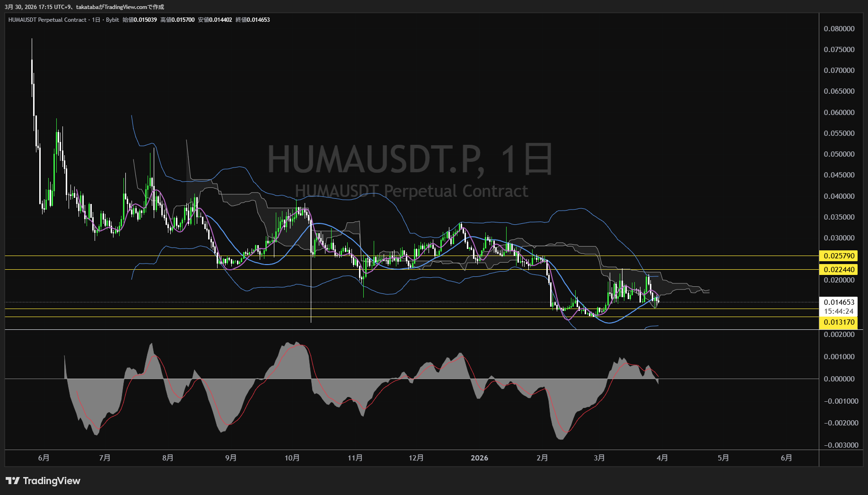868x495 pixels.
Task: Click the 15:44:24 bar countdown timer
Action: [839, 311]
